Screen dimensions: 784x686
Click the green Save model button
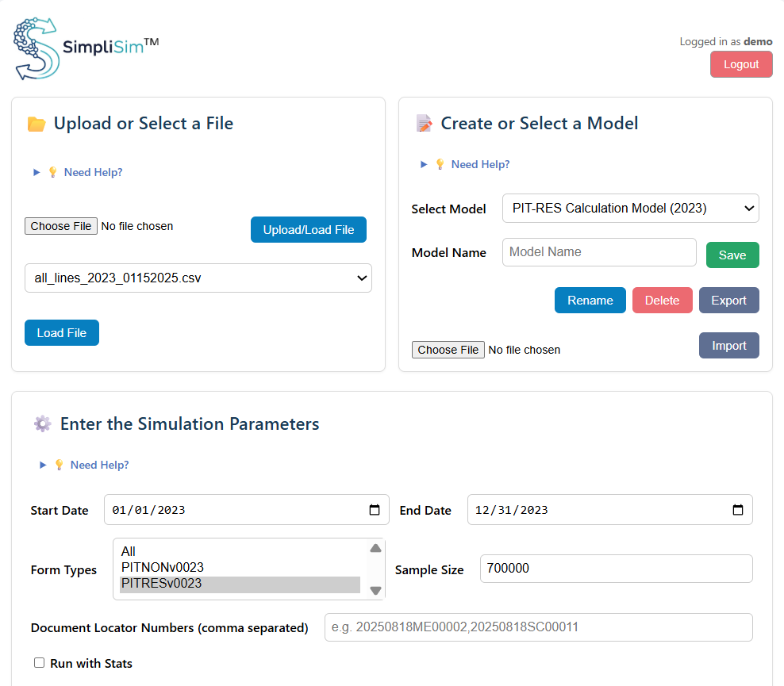(x=732, y=255)
